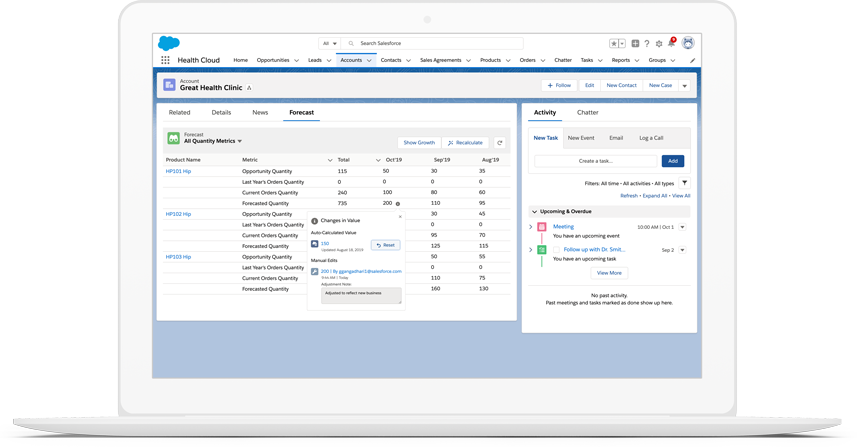857x447 pixels.
Task: Click the Follow button
Action: tap(559, 85)
